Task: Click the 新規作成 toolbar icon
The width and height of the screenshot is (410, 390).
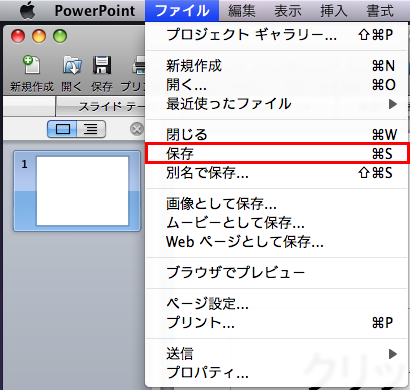Action: coord(31,65)
